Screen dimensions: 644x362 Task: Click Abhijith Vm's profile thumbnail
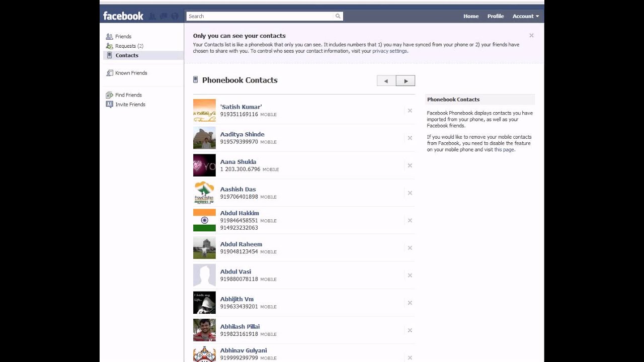click(204, 303)
